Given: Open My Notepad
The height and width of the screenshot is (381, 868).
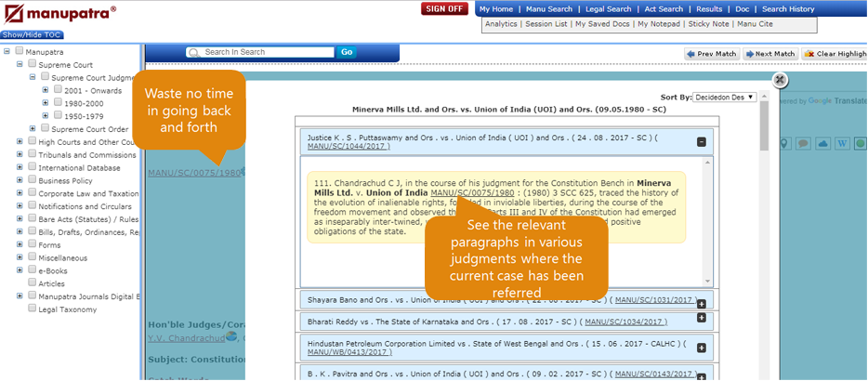Looking at the screenshot, I should pos(659,24).
